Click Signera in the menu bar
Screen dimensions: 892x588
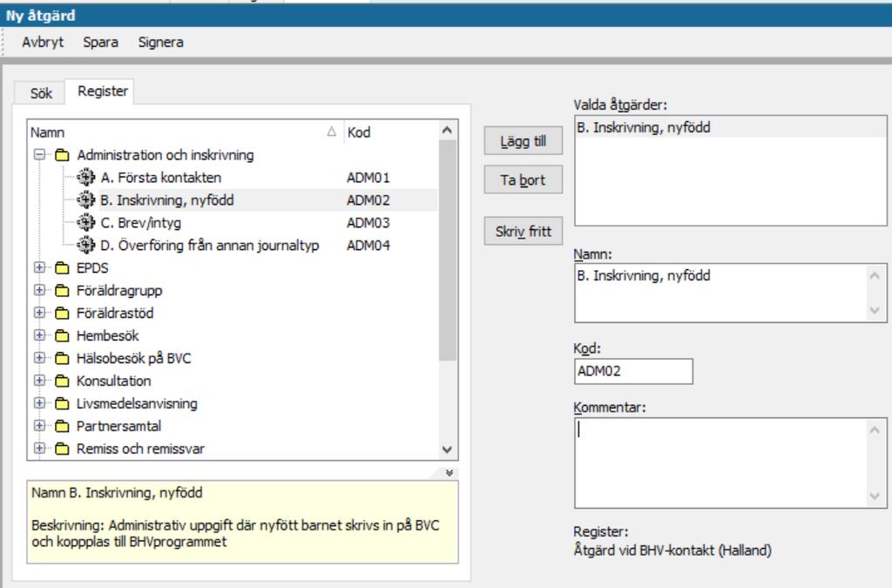(x=160, y=42)
